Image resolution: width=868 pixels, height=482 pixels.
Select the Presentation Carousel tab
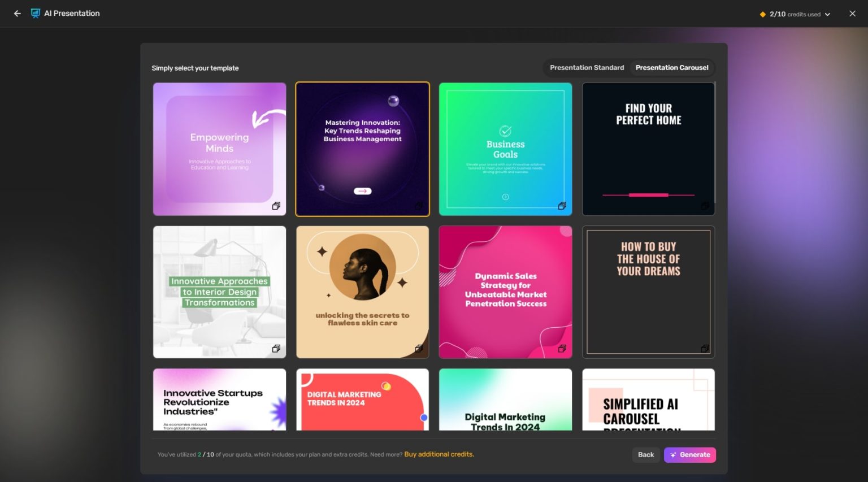tap(672, 67)
